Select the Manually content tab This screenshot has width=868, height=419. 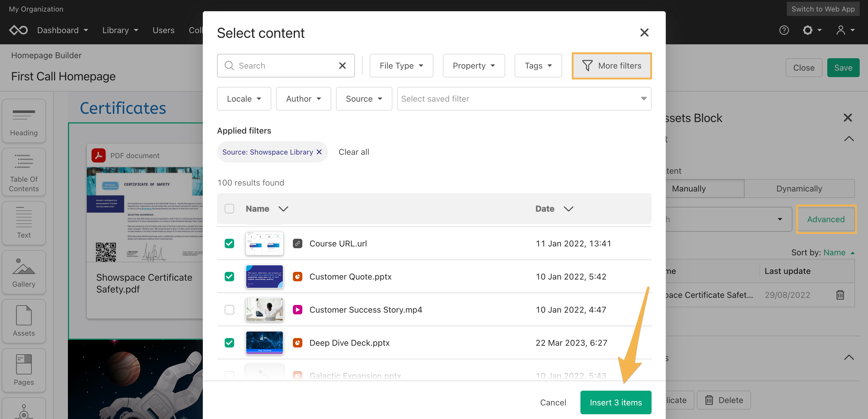[704, 188]
